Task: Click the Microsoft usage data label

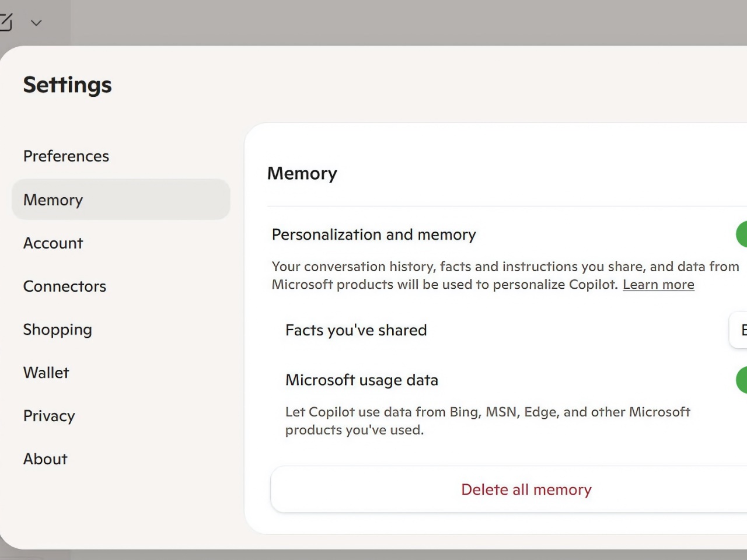Action: (362, 380)
